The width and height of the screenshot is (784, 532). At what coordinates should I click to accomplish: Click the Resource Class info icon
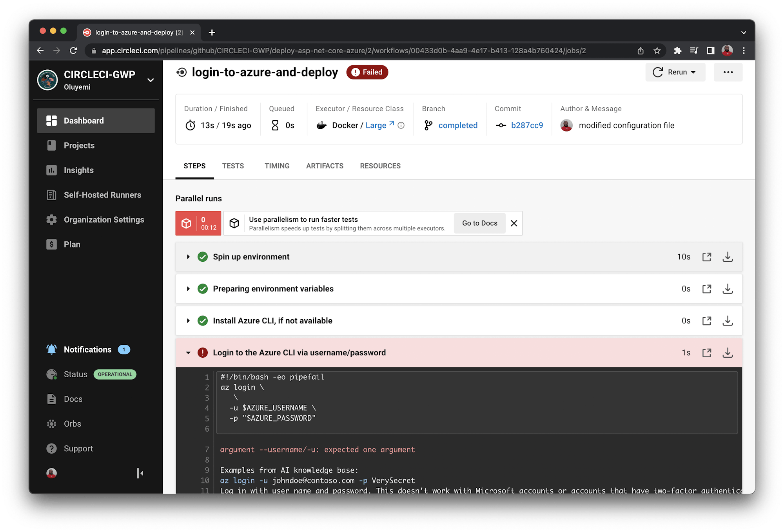point(401,125)
